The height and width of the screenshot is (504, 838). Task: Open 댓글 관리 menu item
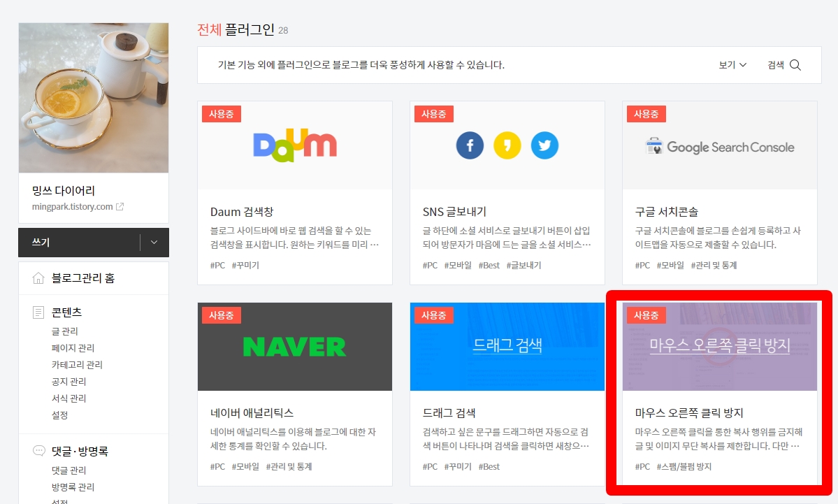pyautogui.click(x=69, y=470)
